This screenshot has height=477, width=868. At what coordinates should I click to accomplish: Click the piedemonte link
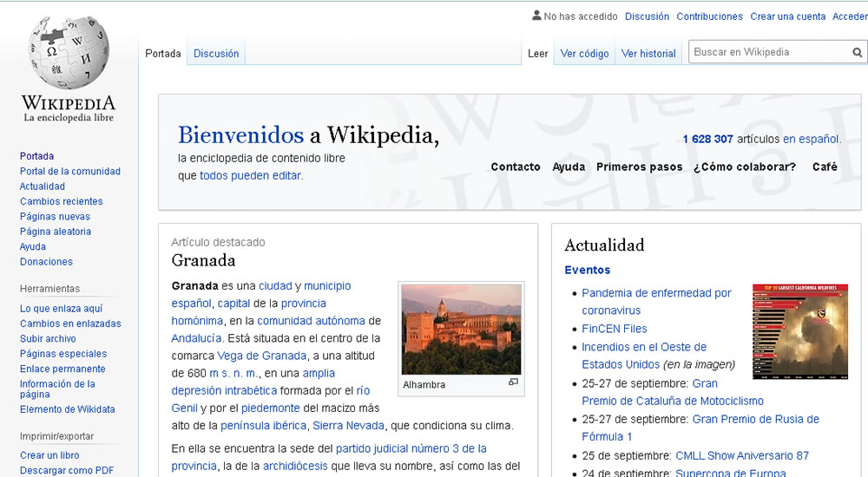pos(271,408)
